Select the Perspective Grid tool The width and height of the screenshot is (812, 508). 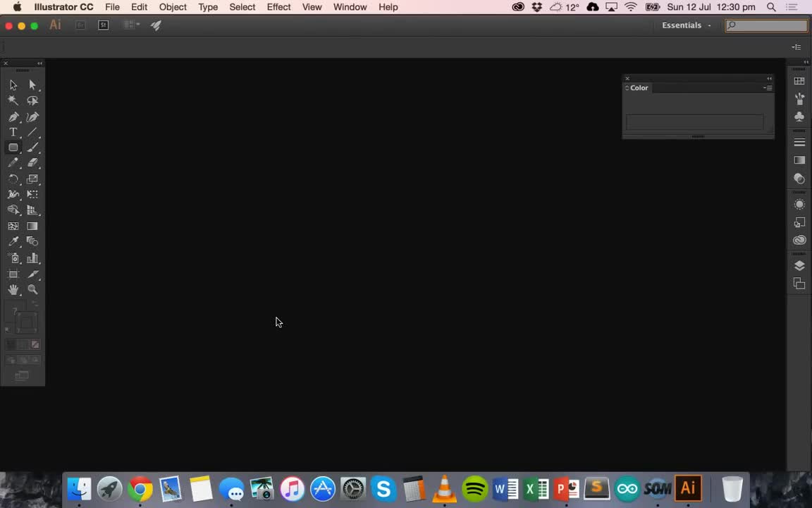coord(32,210)
